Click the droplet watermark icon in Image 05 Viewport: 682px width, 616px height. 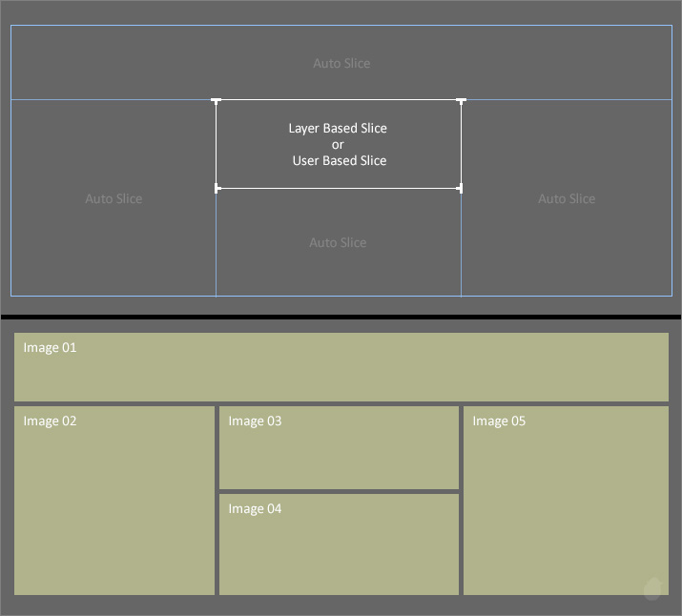(652, 588)
